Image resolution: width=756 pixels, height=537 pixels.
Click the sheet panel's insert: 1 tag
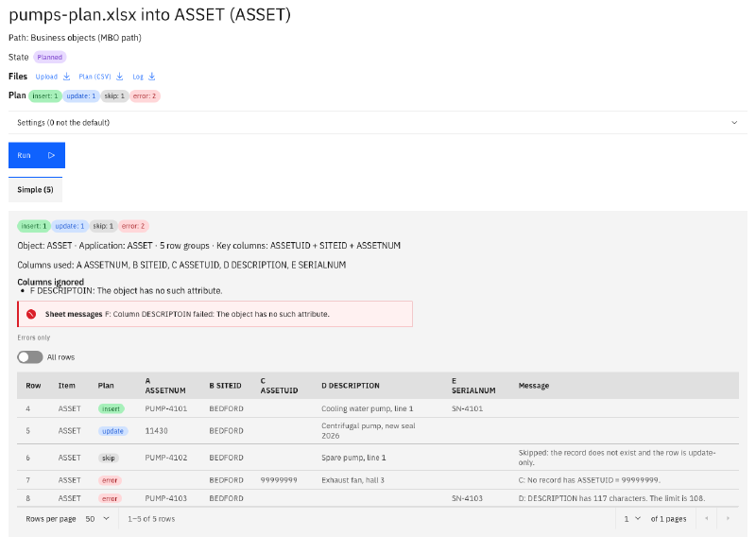pos(34,226)
